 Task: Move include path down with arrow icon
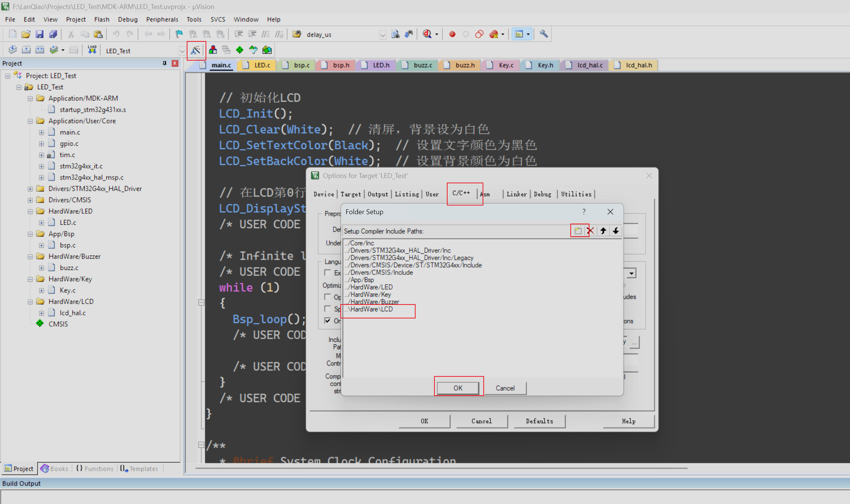(x=615, y=231)
